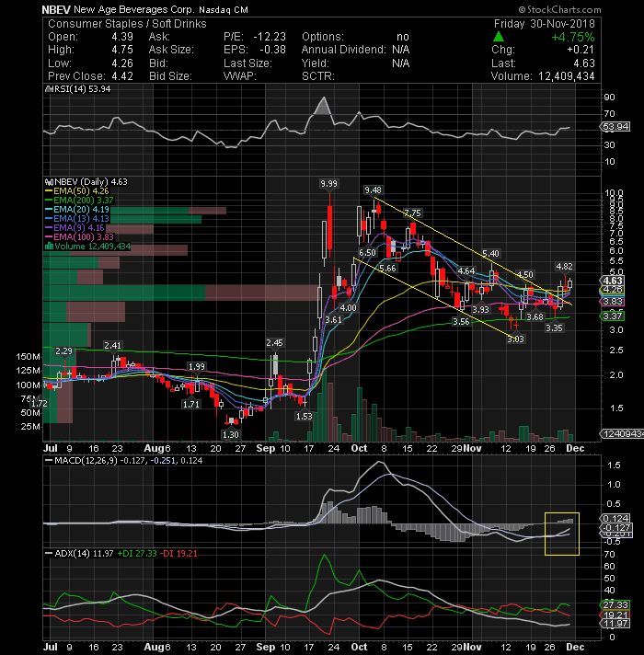Click the 9.48 high price label
Image resolution: width=644 pixels, height=655 pixels.
tap(373, 190)
